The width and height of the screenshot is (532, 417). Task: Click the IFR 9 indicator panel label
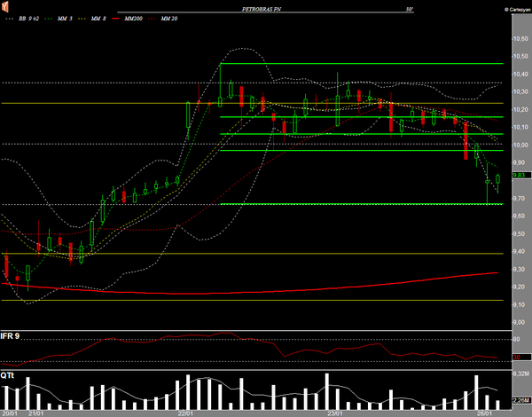pyautogui.click(x=12, y=336)
